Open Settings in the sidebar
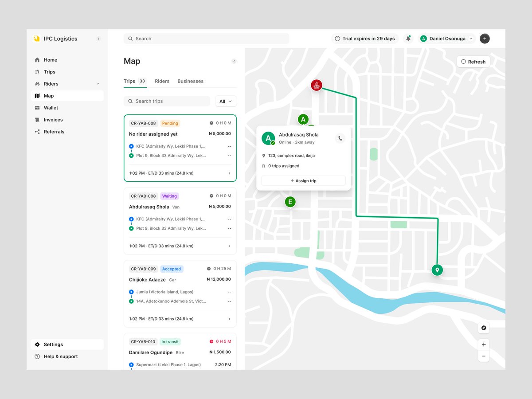532x399 pixels. pos(67,344)
